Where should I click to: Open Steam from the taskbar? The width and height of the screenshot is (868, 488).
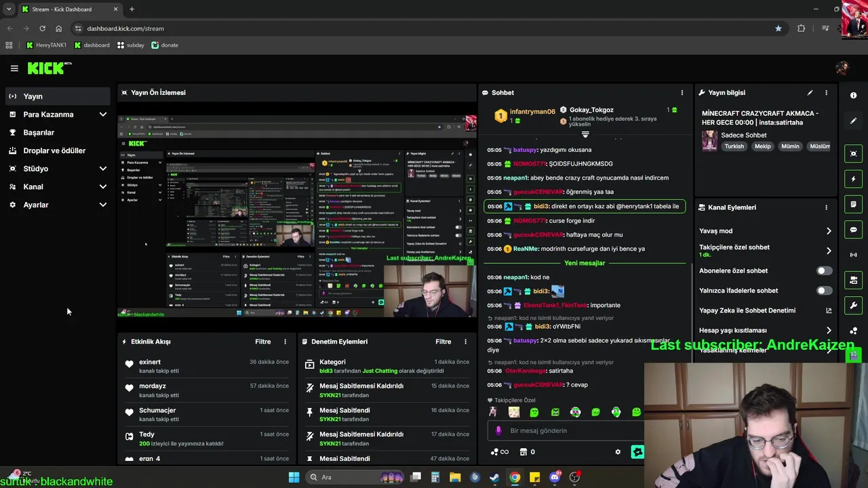[495, 477]
